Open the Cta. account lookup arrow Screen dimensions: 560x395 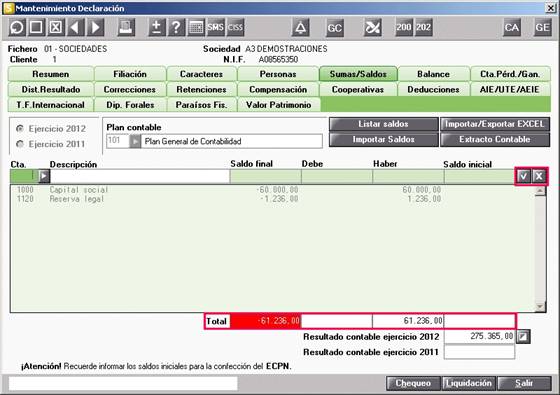coord(44,176)
